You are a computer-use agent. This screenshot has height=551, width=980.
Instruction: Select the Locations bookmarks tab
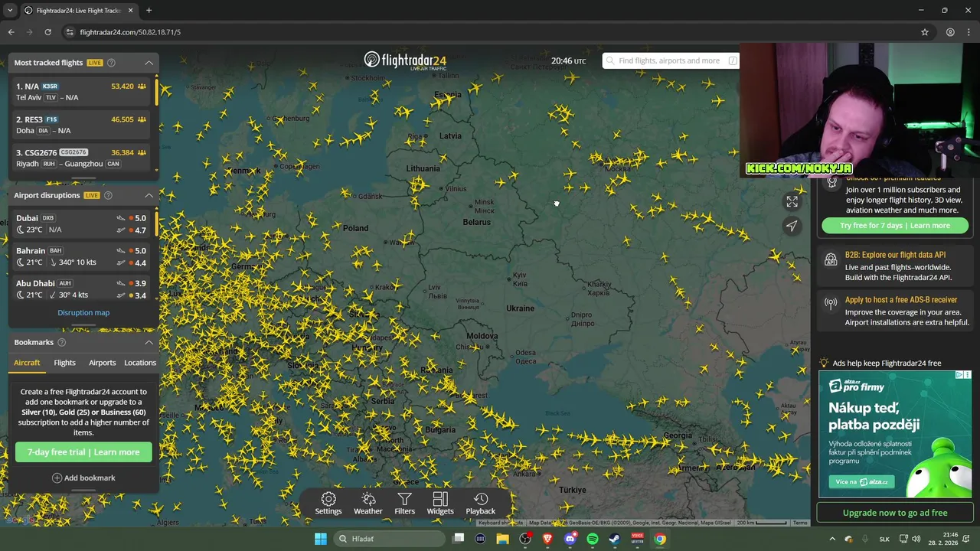click(140, 363)
